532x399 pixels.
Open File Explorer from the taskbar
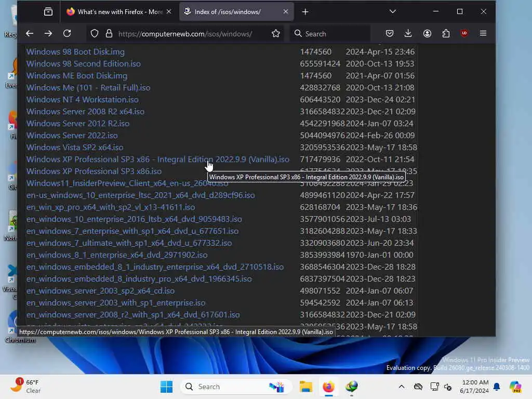[305, 387]
